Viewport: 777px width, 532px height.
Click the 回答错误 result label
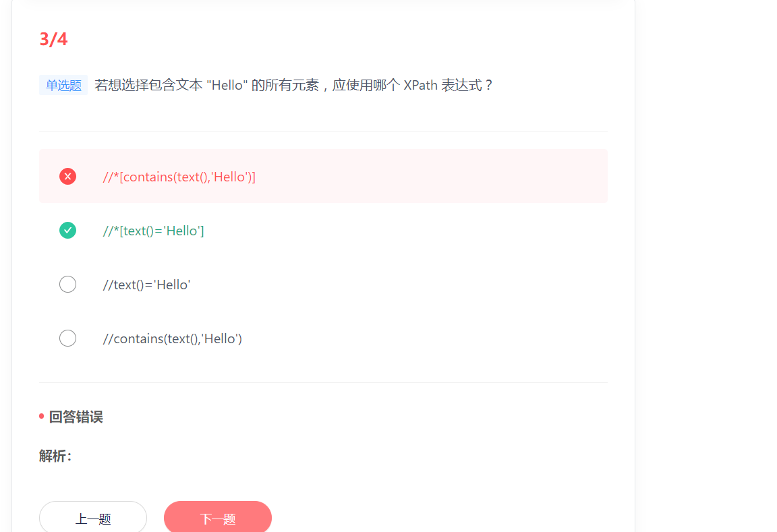coord(76,417)
